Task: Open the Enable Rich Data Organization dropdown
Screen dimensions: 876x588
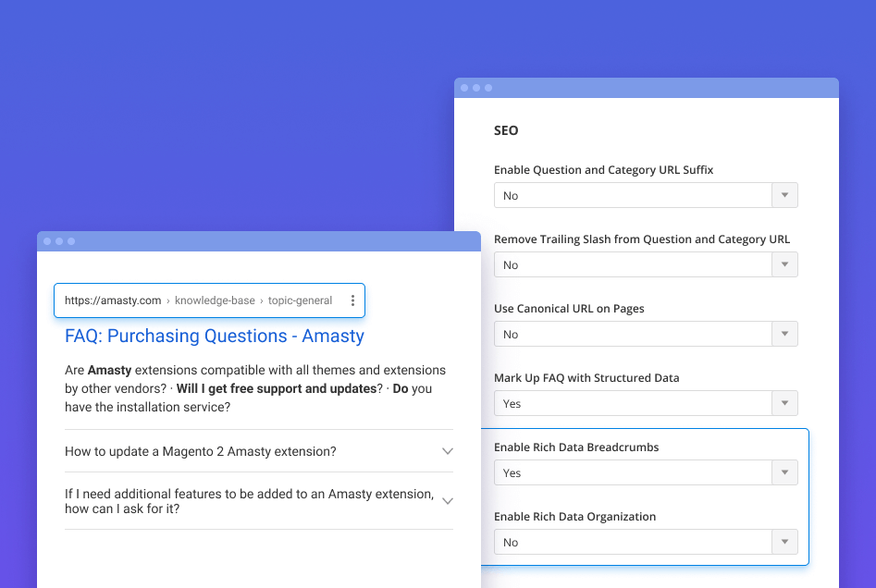Action: pyautogui.click(x=634, y=543)
